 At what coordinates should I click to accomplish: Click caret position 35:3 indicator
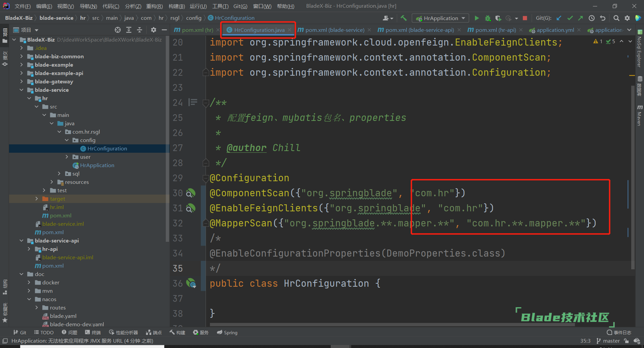(x=585, y=341)
